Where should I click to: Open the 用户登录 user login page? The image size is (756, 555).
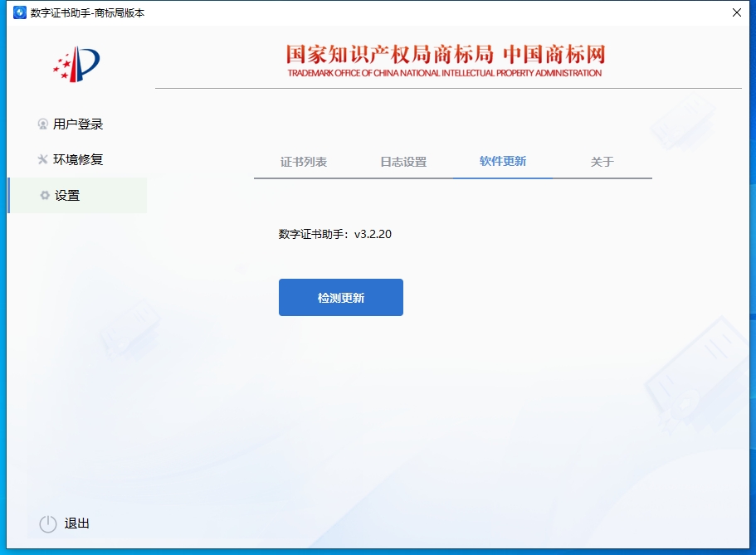click(78, 124)
